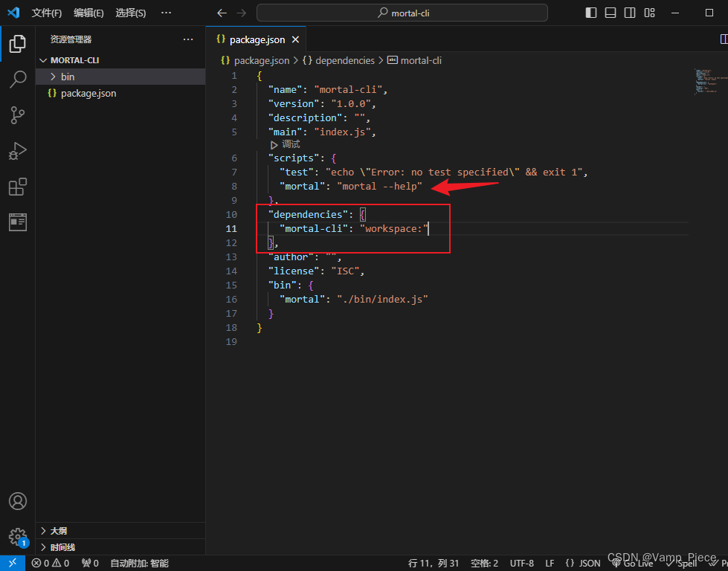Image resolution: width=728 pixels, height=571 pixels.
Task: Click the "./bin/index.js" bin path value
Action: [x=382, y=299]
